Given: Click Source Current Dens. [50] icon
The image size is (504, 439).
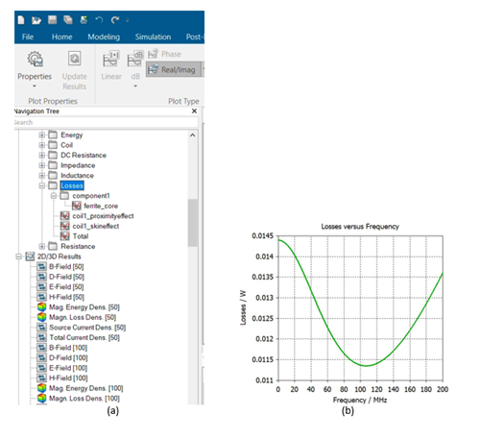Looking at the screenshot, I should (x=41, y=328).
